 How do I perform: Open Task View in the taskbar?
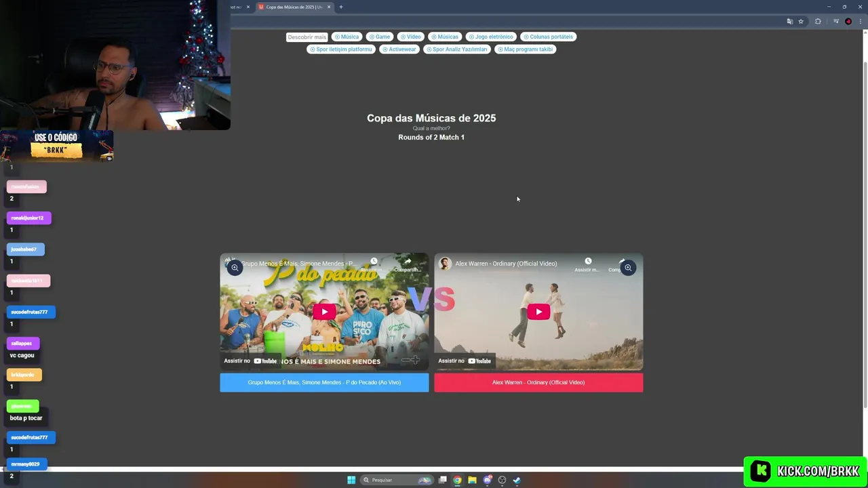(443, 480)
